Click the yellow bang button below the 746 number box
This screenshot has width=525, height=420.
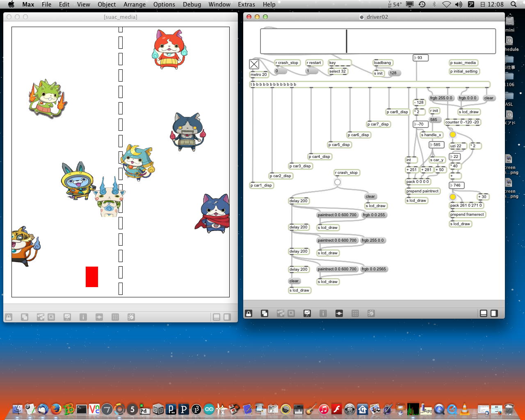point(453,197)
